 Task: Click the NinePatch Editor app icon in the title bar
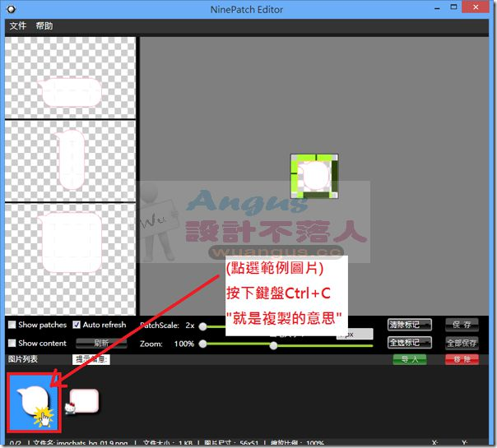11,9
